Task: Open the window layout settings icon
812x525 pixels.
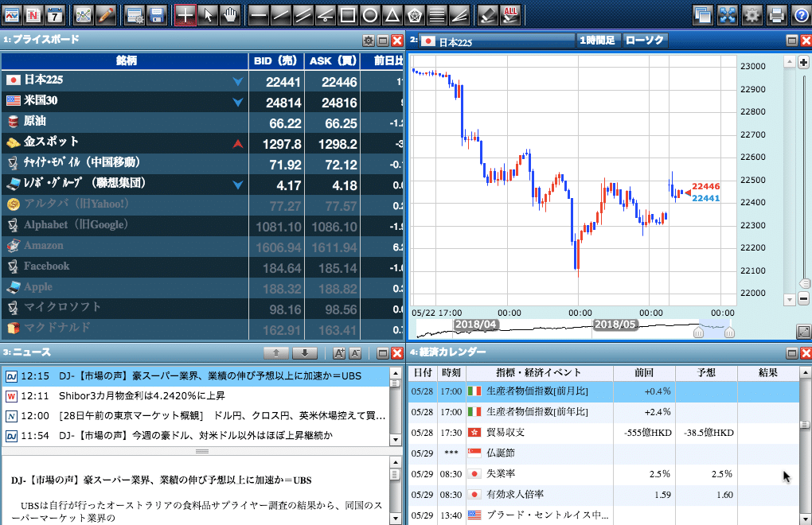Action: (x=135, y=14)
